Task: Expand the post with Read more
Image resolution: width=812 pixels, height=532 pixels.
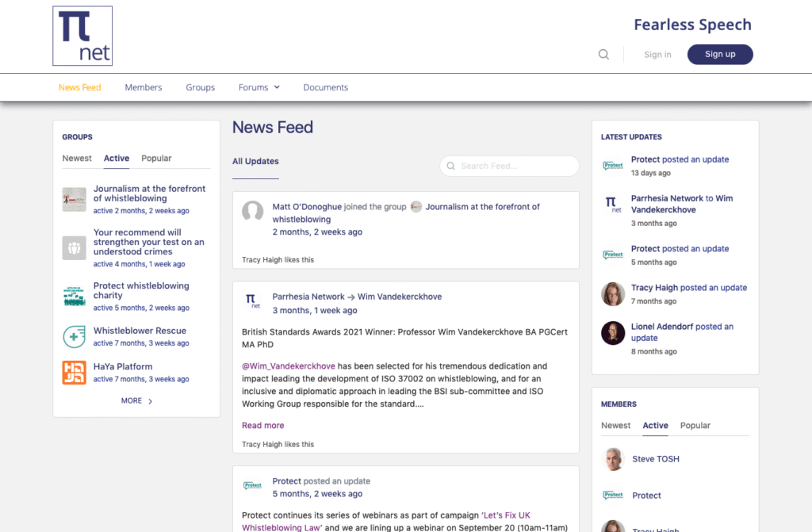Action: click(262, 426)
